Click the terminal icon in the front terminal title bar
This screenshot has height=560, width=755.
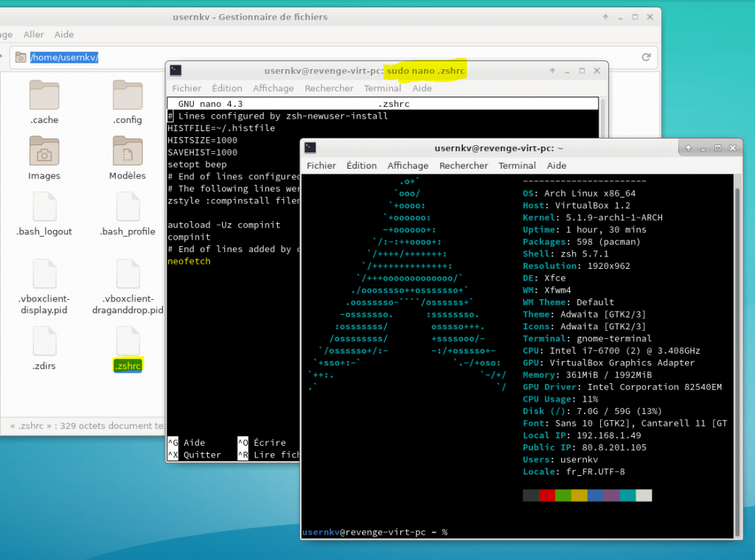click(x=310, y=147)
